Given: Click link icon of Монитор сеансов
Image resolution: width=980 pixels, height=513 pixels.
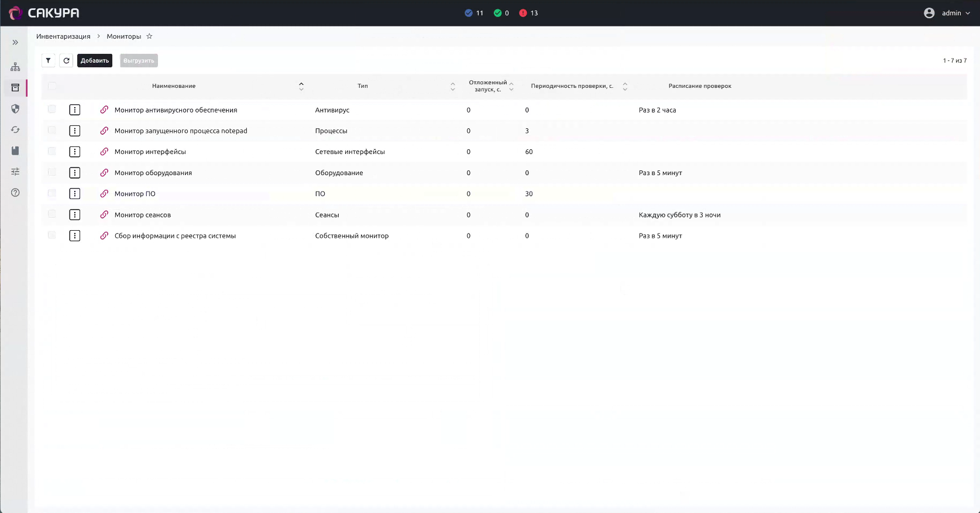Looking at the screenshot, I should (x=104, y=215).
